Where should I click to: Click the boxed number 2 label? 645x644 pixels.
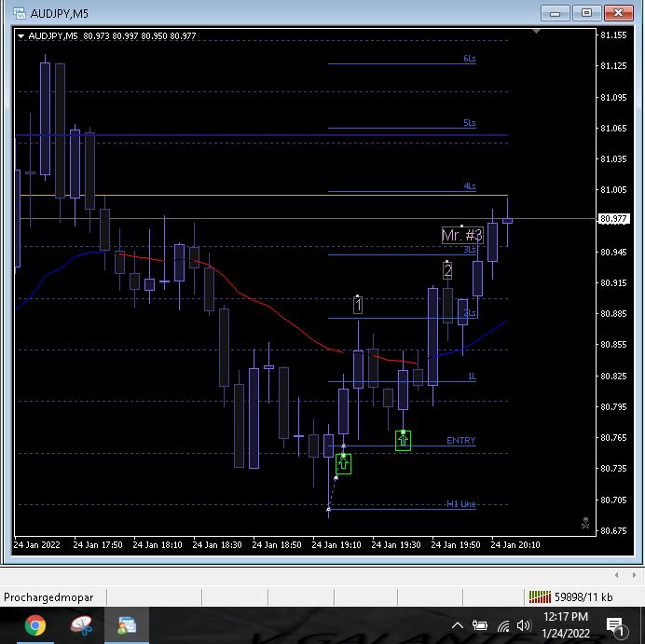pyautogui.click(x=447, y=270)
